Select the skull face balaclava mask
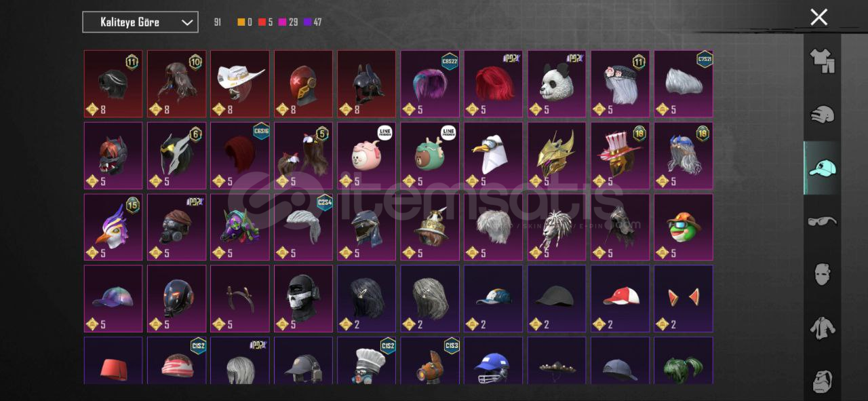 [303, 299]
